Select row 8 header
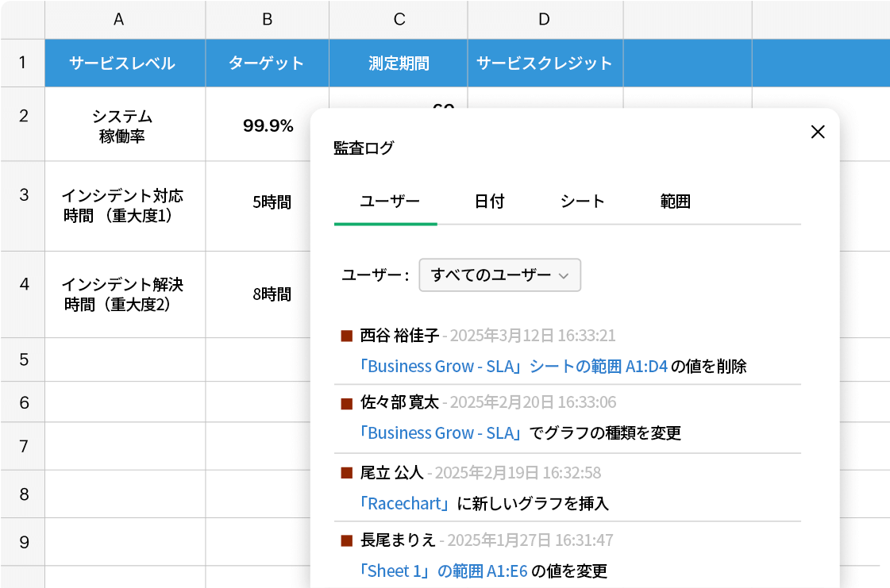Viewport: 890px width, 588px height. (23, 494)
